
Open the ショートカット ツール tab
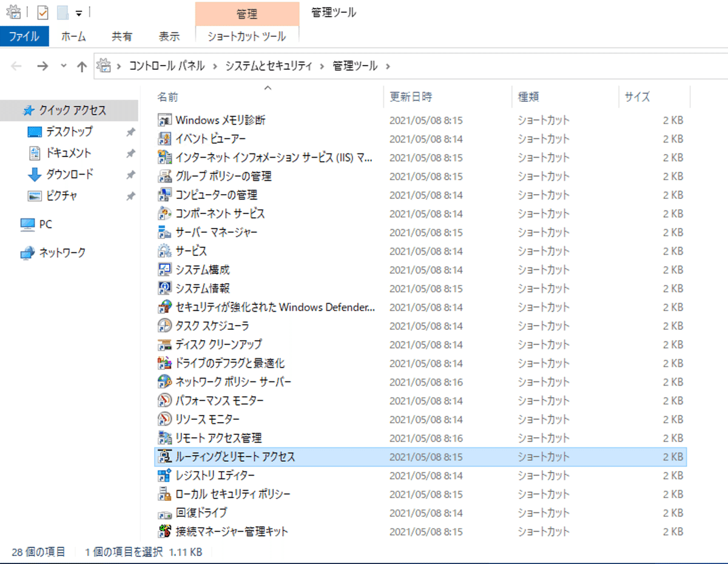tap(247, 36)
